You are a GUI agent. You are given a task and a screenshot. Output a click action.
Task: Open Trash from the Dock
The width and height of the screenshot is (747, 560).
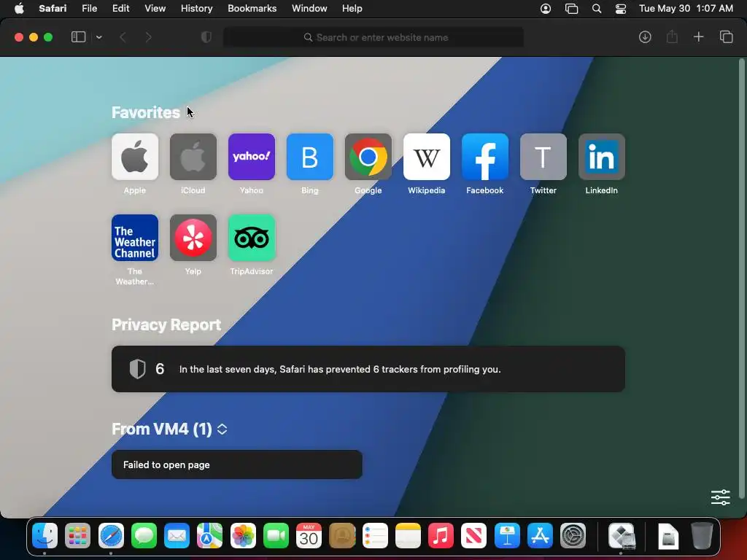click(x=702, y=536)
